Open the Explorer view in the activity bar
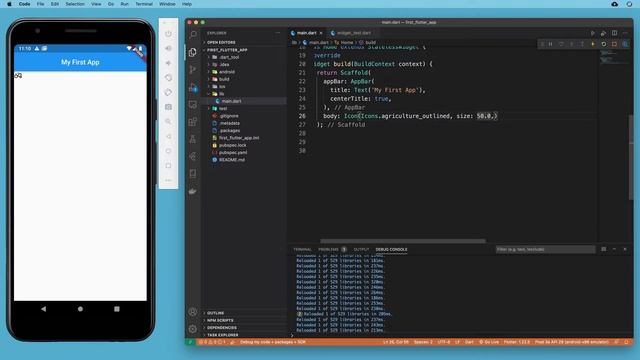 coord(193,52)
